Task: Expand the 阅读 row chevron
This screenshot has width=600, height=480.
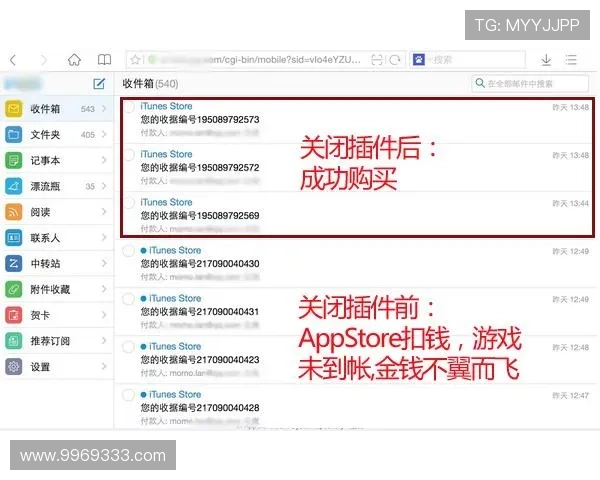Action: (x=104, y=212)
